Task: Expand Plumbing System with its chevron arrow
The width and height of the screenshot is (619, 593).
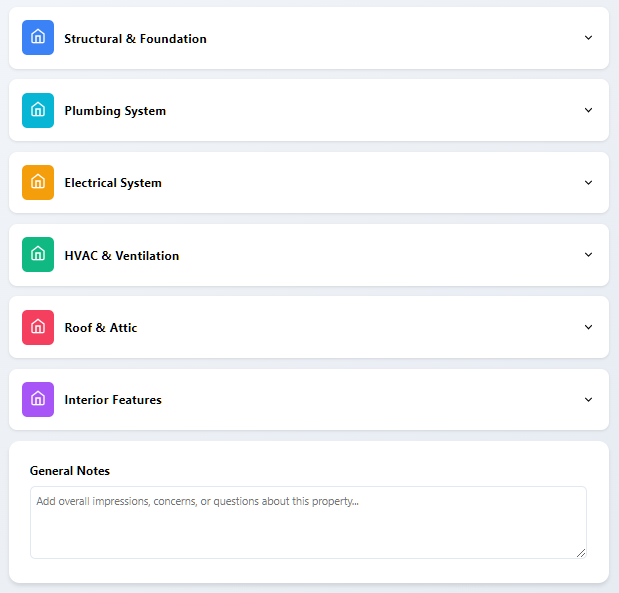Action: 588,110
